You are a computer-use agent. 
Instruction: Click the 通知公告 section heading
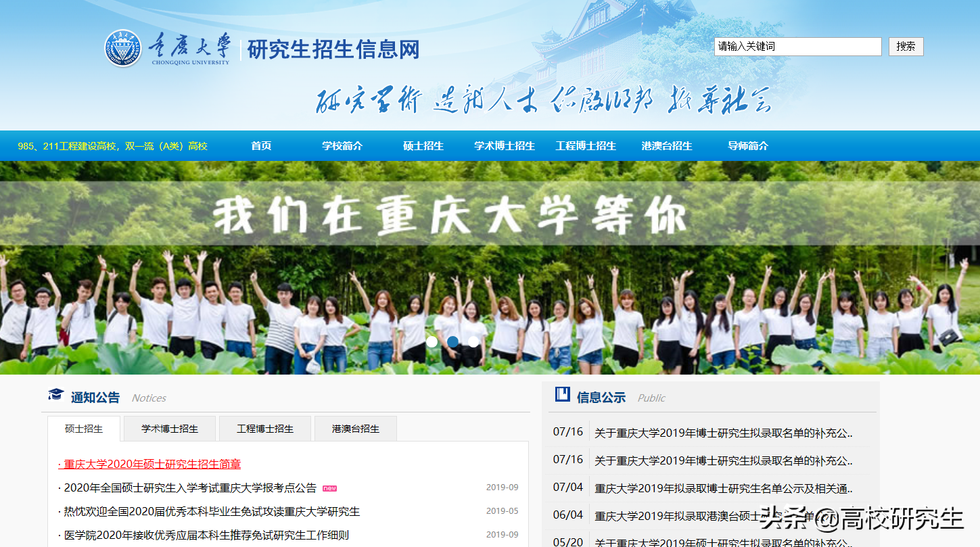pyautogui.click(x=95, y=398)
